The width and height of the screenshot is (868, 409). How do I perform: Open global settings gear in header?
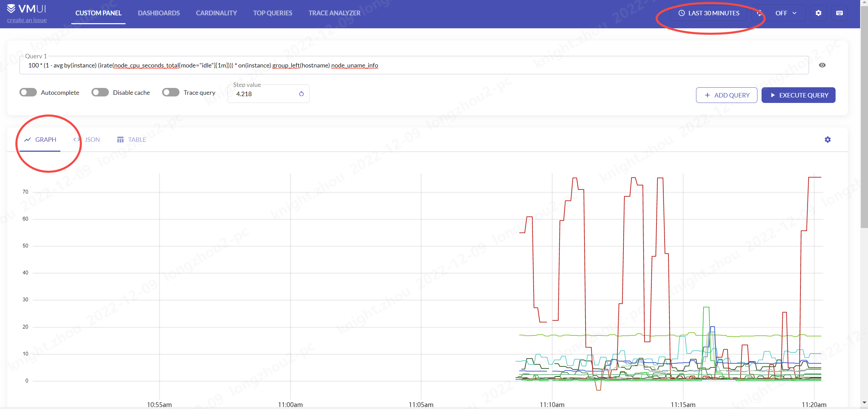[x=818, y=13]
